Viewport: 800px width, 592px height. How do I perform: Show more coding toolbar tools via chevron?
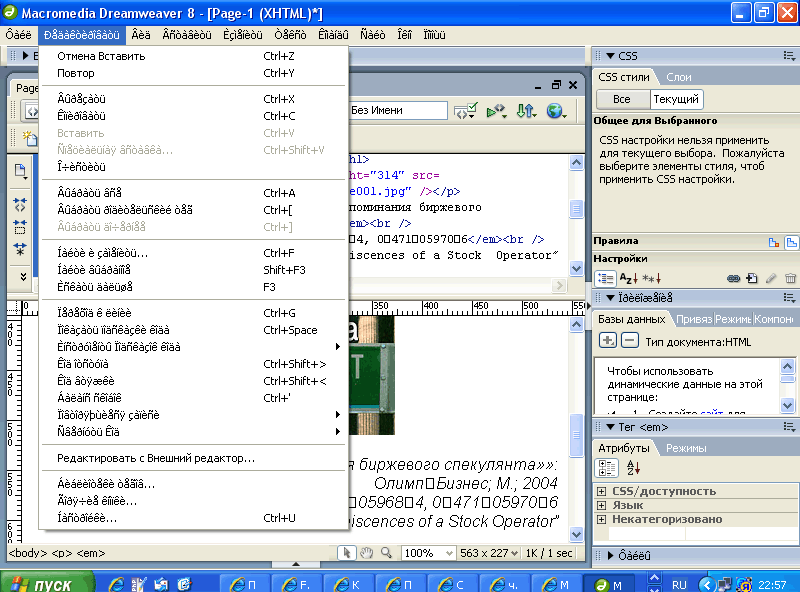click(x=23, y=277)
